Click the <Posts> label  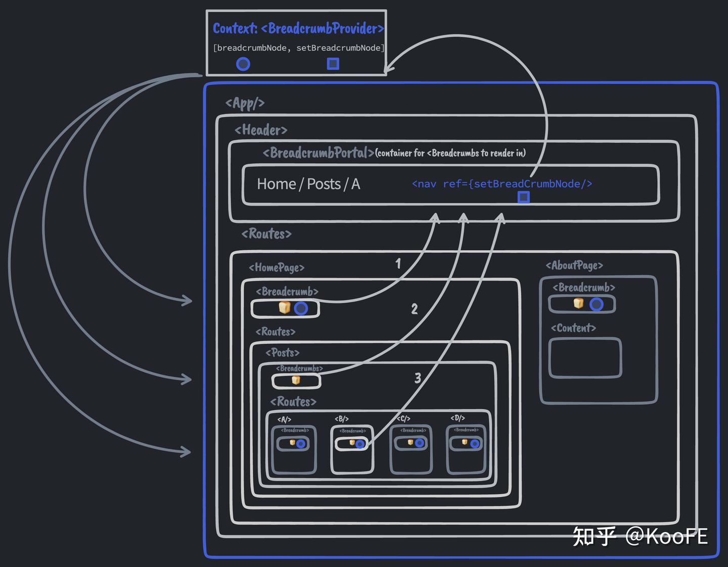283,353
